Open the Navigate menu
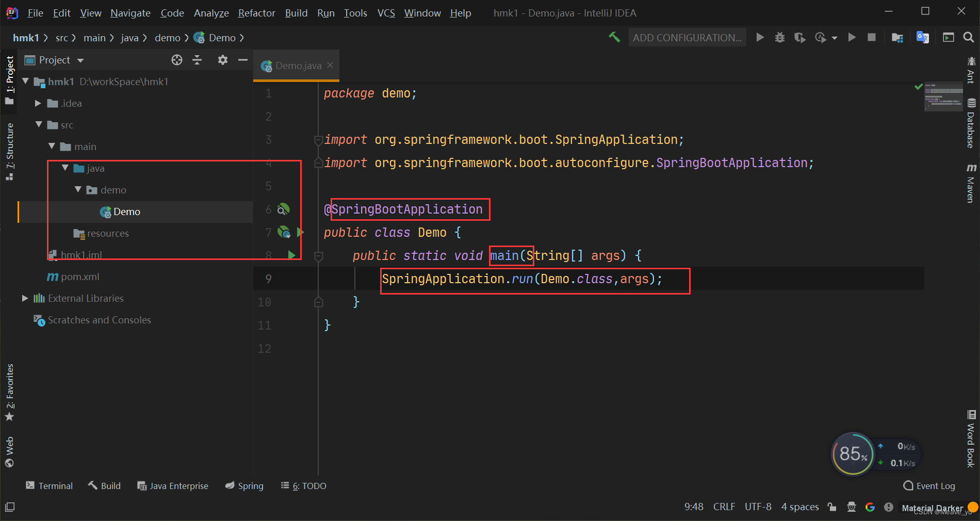 point(130,13)
